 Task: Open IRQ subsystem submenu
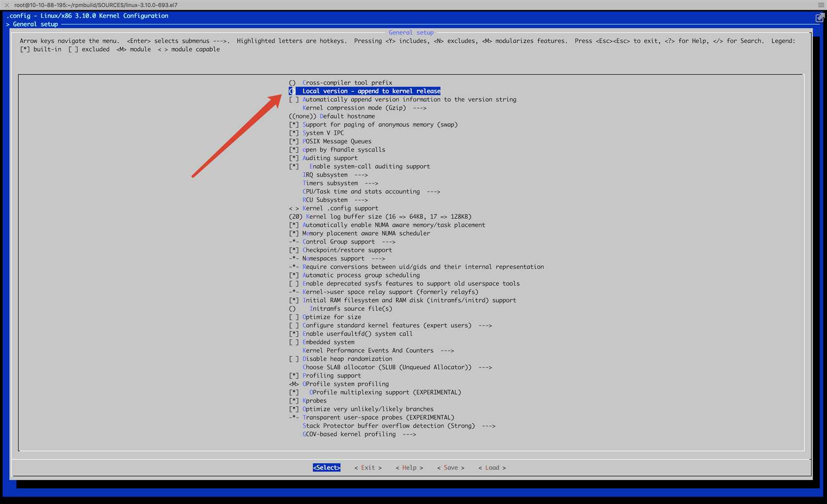335,175
